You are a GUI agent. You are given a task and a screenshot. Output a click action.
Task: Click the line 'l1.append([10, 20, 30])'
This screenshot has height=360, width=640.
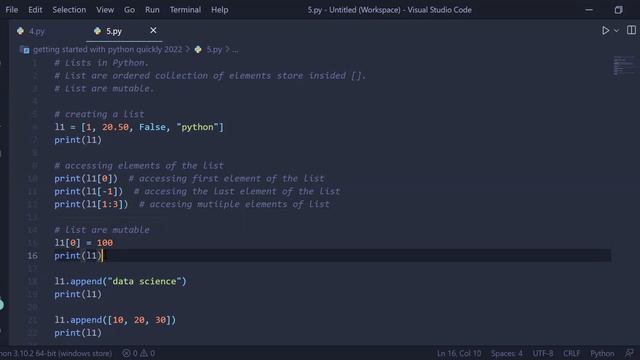click(x=115, y=320)
